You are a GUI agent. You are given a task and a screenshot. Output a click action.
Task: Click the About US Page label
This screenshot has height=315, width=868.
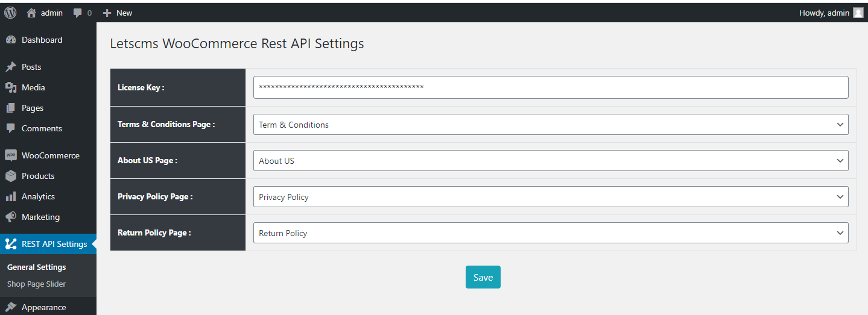point(148,161)
